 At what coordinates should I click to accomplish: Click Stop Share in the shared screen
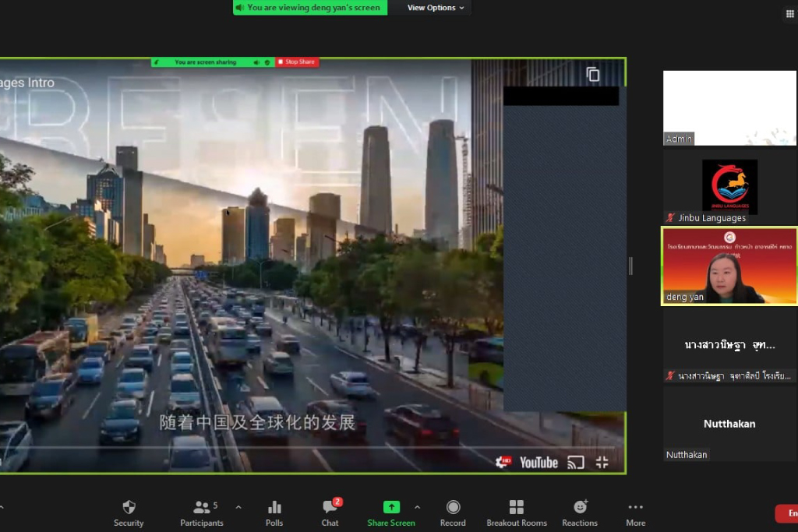point(297,62)
